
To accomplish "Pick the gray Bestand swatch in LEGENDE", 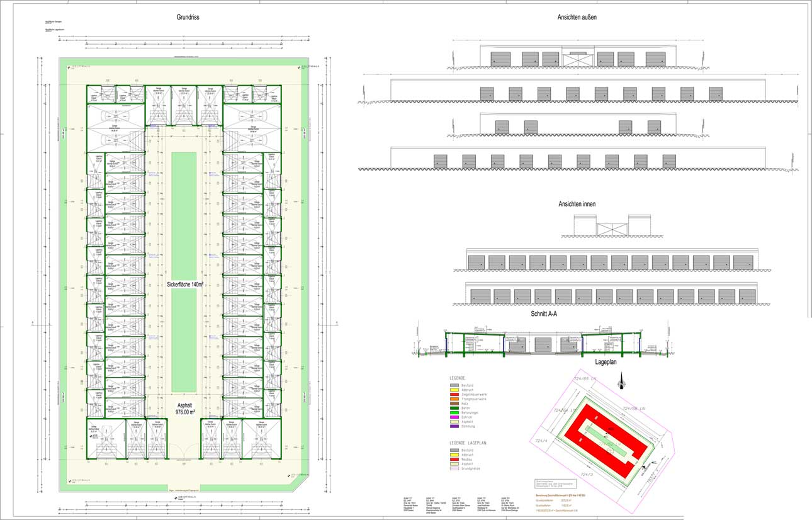I will [454, 385].
